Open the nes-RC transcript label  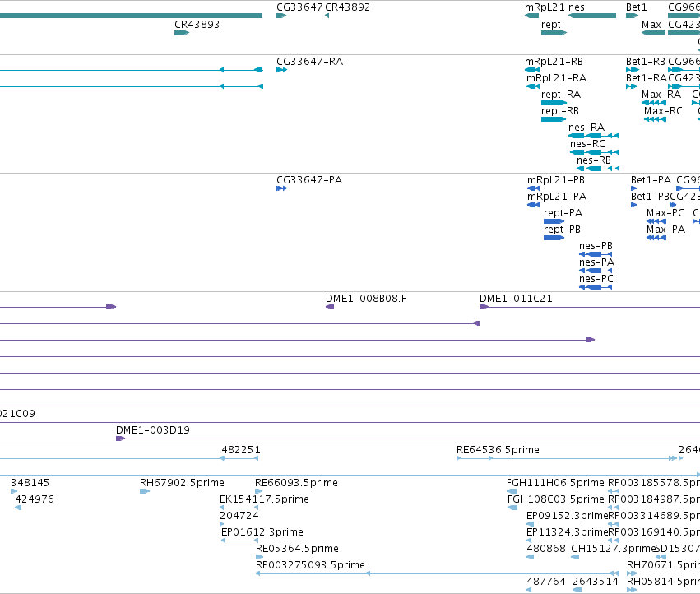587,144
